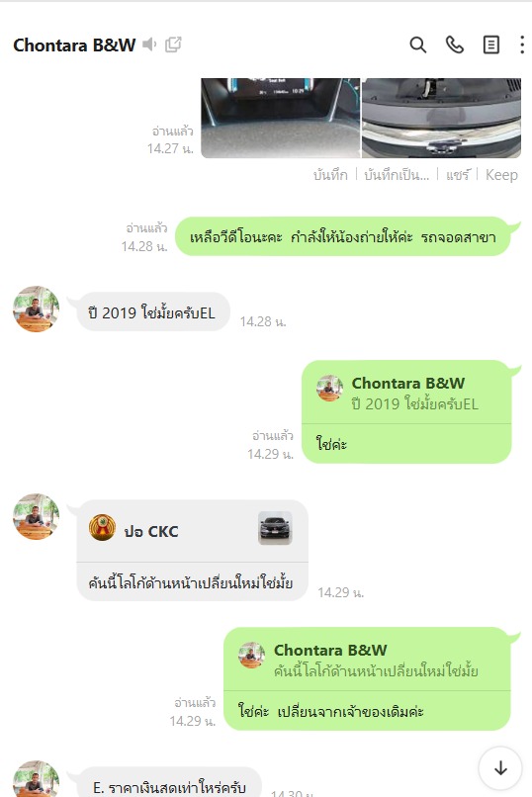Viewport: 532px width, 797px height.
Task: Click บันทึกเป็น... under the photos
Action: pyautogui.click(x=397, y=175)
